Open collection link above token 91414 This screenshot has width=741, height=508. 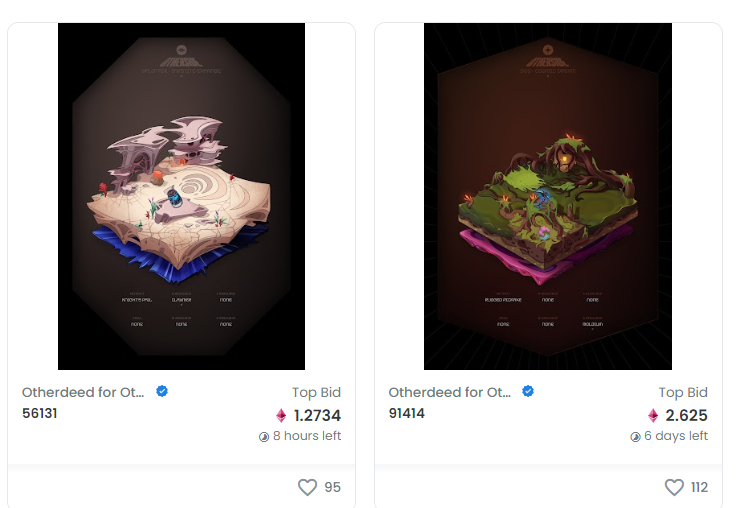click(449, 392)
